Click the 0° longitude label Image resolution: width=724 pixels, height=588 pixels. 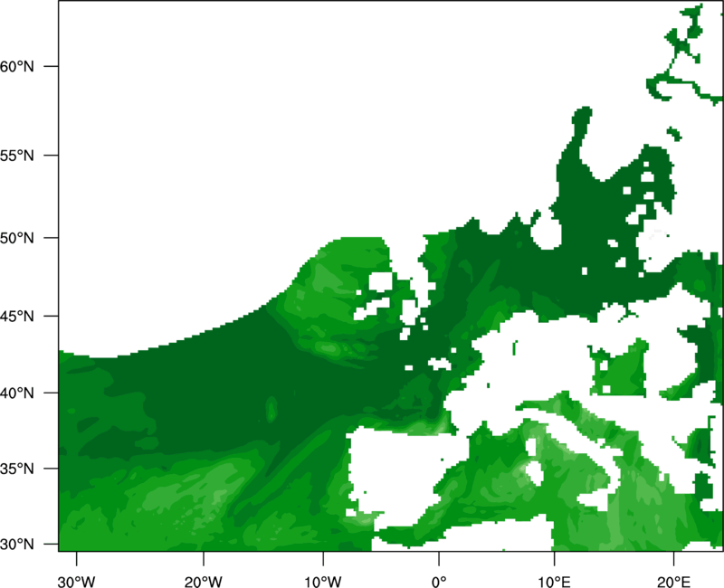(x=439, y=582)
